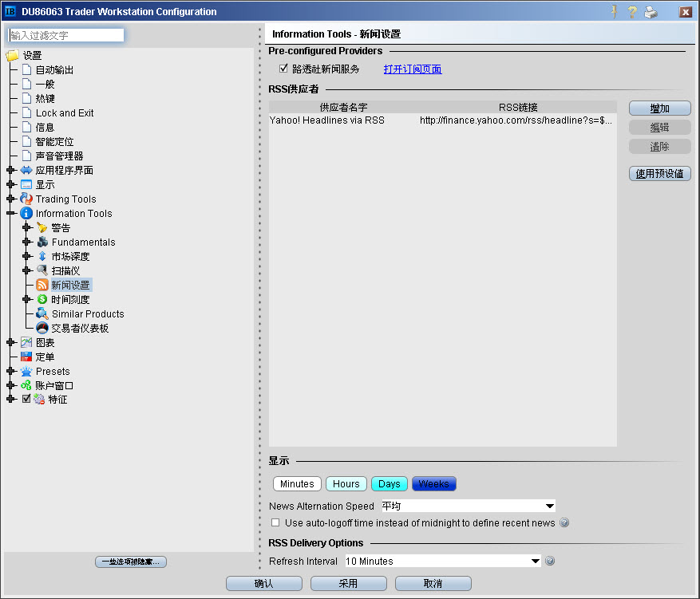700x599 pixels.
Task: Click the pin icon in title bar
Action: pos(614,12)
